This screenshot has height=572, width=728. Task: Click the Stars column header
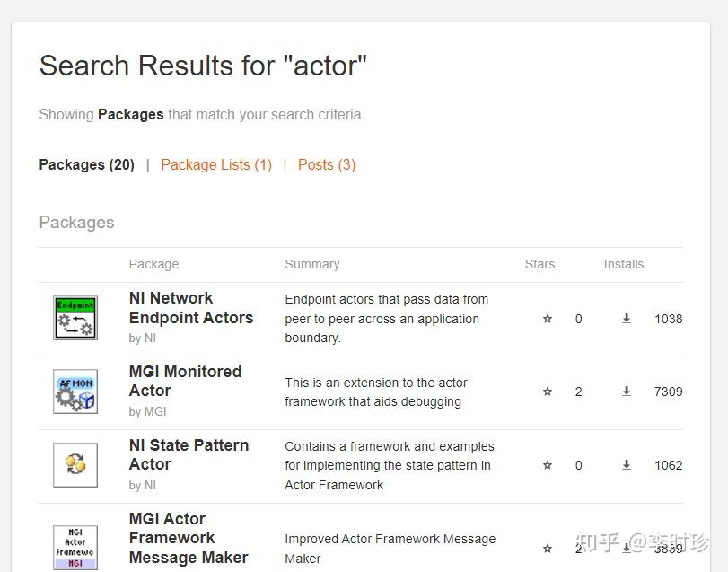pyautogui.click(x=539, y=264)
